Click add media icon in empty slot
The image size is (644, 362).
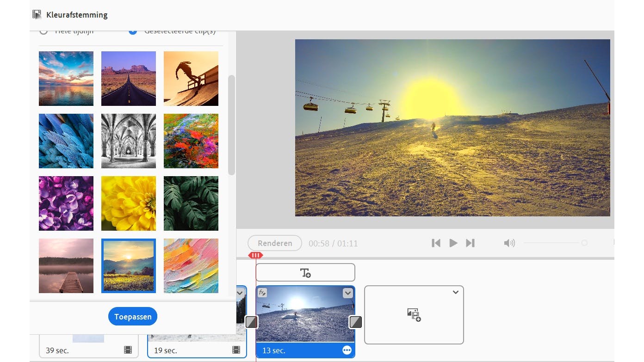pos(414,315)
